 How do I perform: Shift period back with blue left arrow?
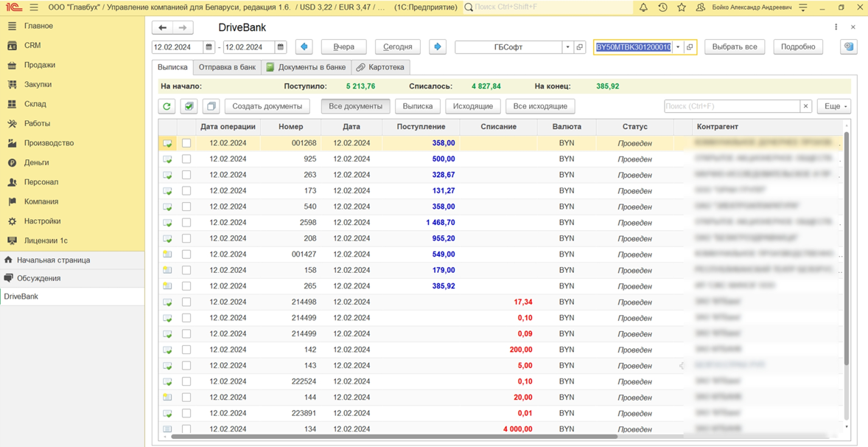point(304,47)
